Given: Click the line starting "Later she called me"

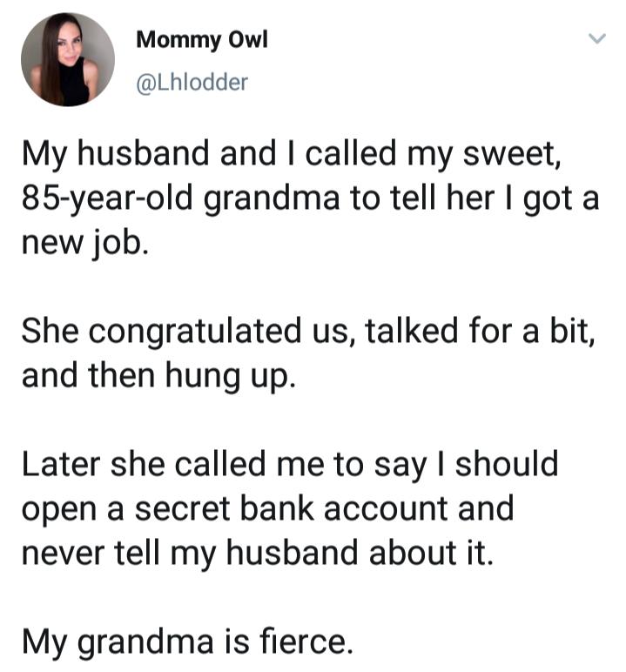Looking at the screenshot, I should (289, 463).
